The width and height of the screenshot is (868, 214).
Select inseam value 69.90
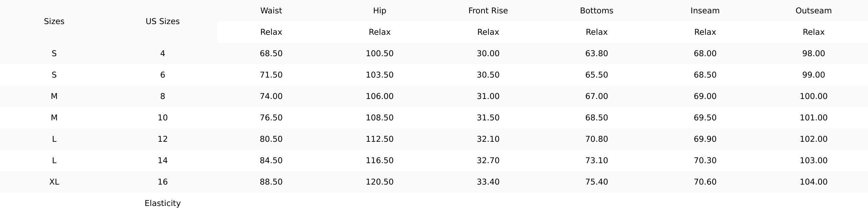tap(705, 139)
